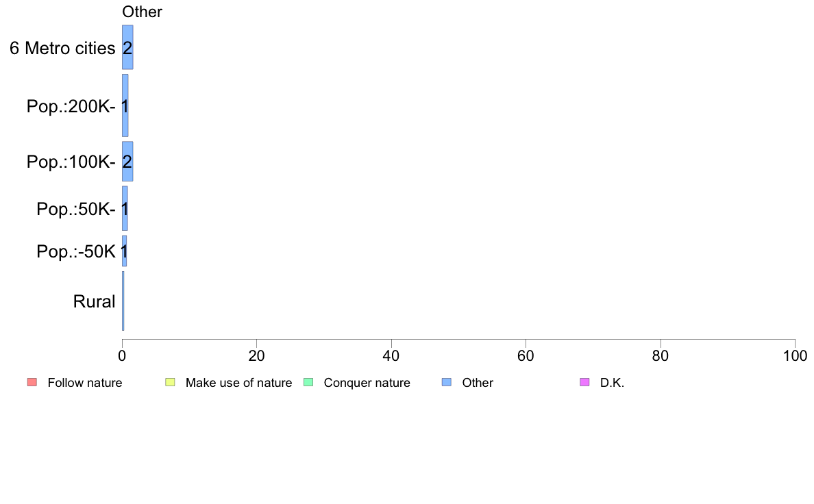Viewport: 814px width, 504px height.
Task: Click the magenta D.K. legend swatch
Action: click(584, 383)
